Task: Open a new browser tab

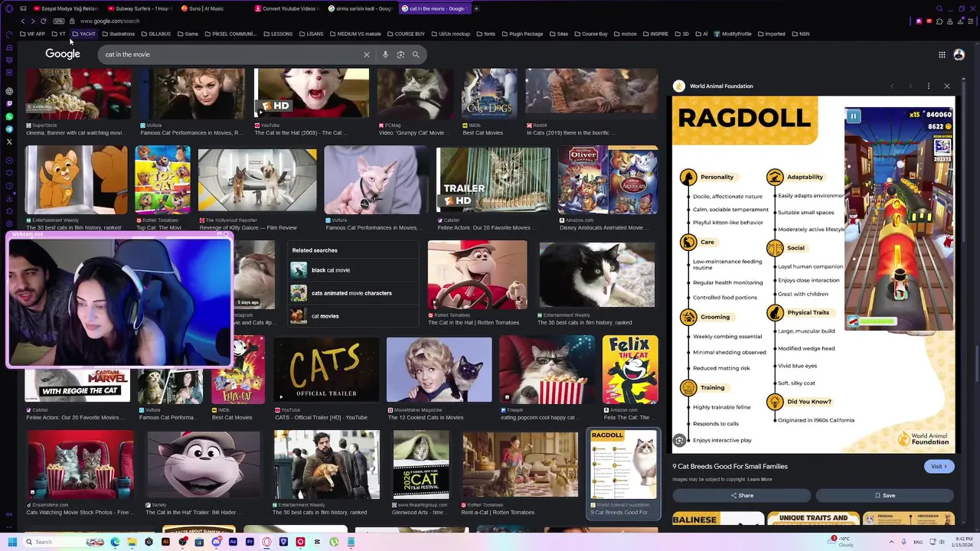Action: tap(476, 8)
